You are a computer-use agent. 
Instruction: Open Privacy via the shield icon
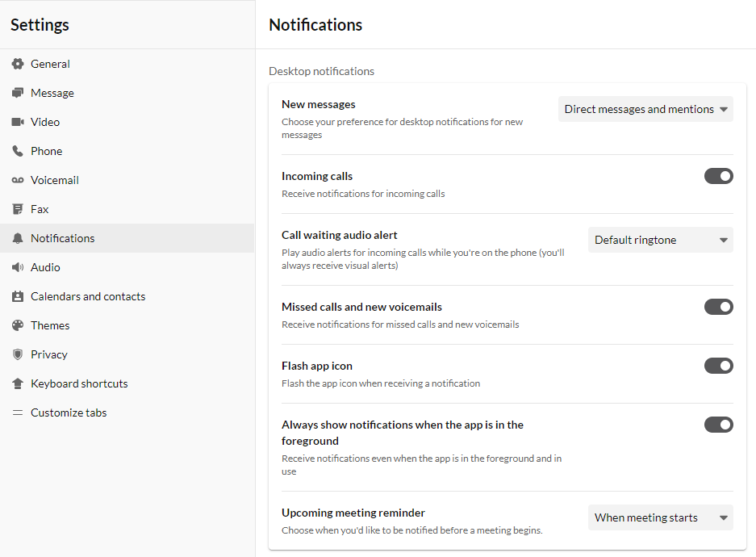(x=18, y=354)
